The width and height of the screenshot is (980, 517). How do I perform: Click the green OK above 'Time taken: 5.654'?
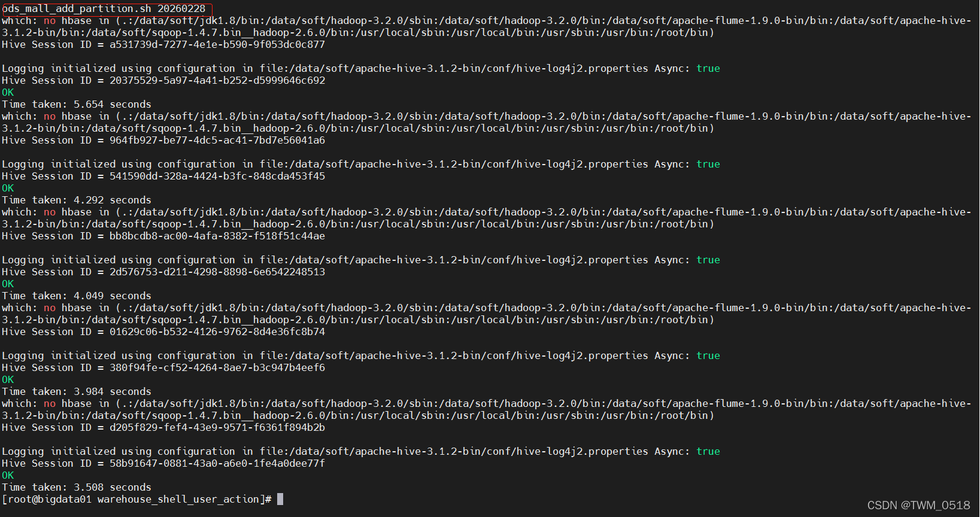8,93
